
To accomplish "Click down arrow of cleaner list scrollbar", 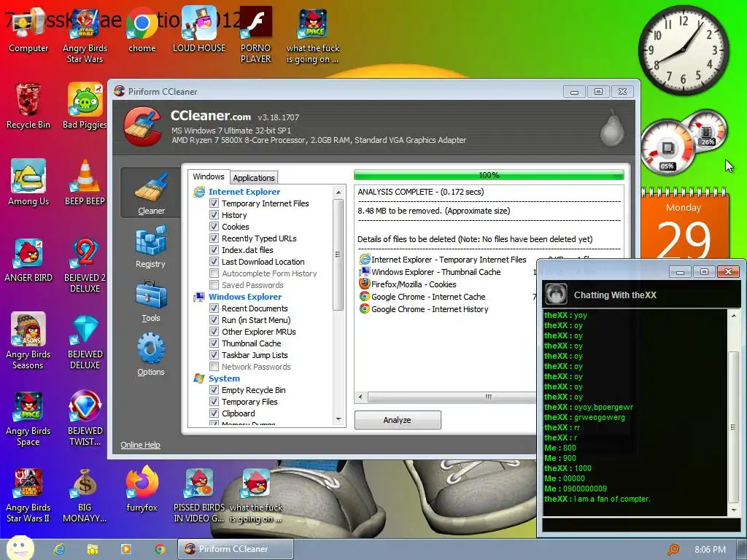I will 338,419.
